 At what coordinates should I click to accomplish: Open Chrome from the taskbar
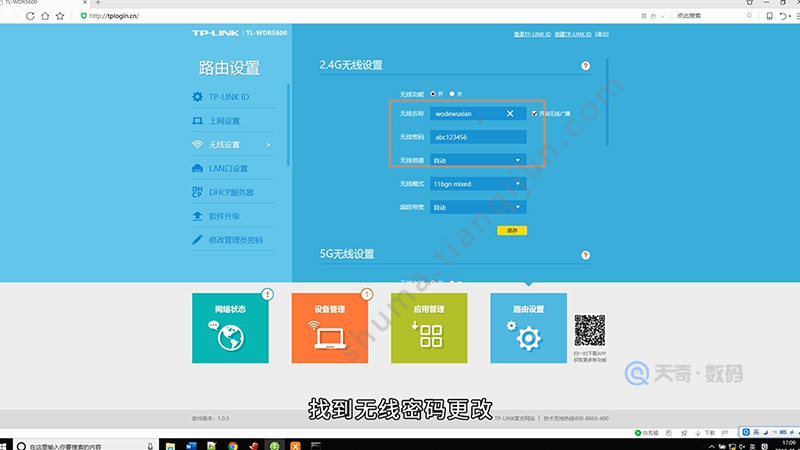click(x=233, y=446)
